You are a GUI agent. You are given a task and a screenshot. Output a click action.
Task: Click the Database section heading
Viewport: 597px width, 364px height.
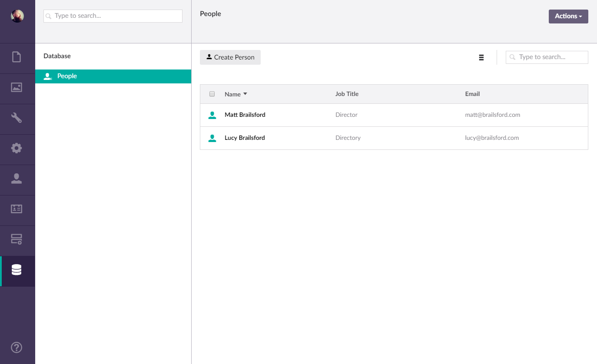coord(57,56)
